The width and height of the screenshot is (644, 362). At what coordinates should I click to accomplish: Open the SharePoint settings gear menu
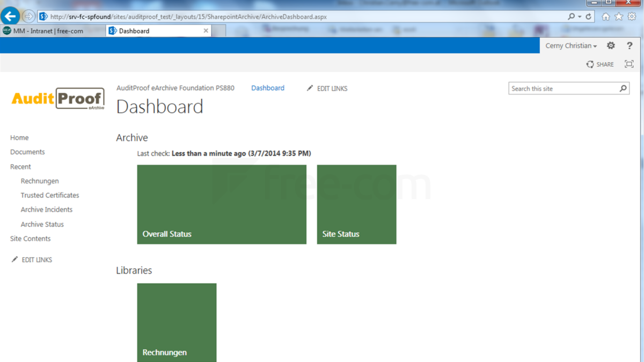(610, 46)
